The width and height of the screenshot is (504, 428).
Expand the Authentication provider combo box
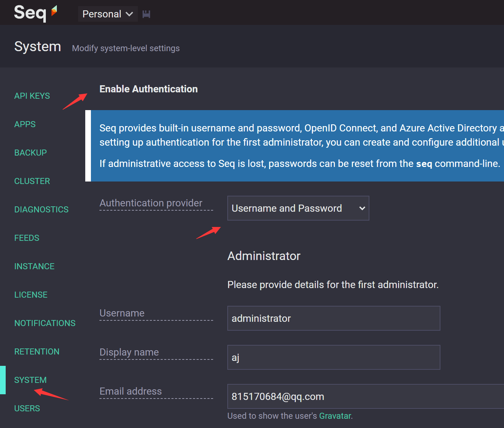pos(298,208)
